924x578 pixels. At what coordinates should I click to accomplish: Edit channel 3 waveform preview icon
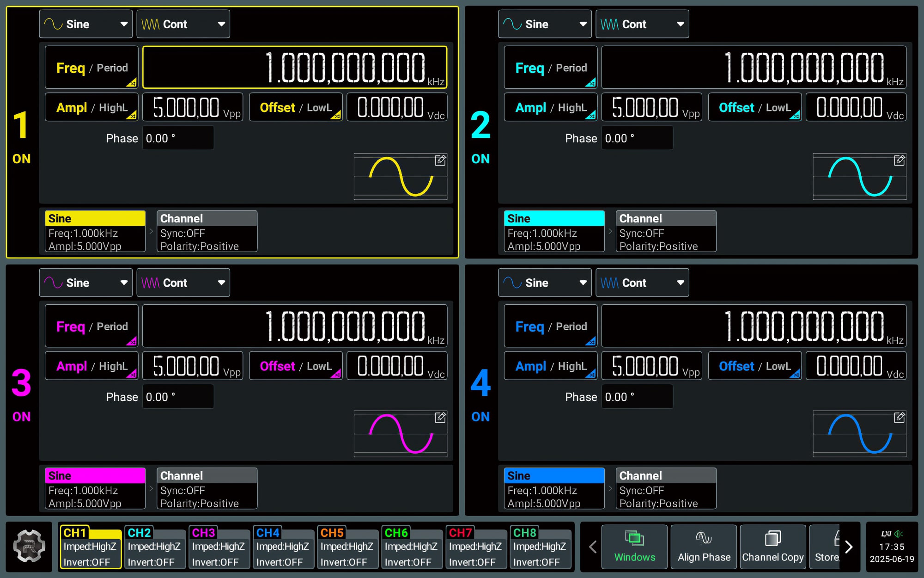coord(440,418)
